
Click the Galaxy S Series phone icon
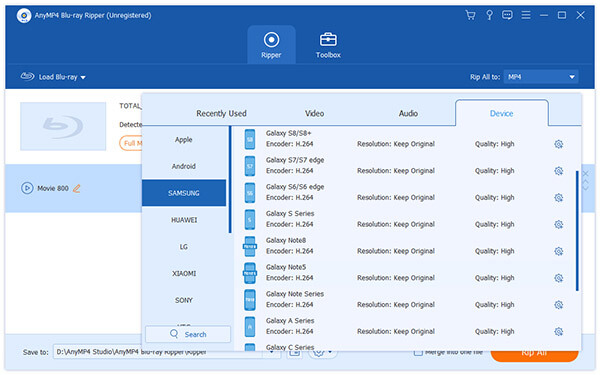[250, 220]
